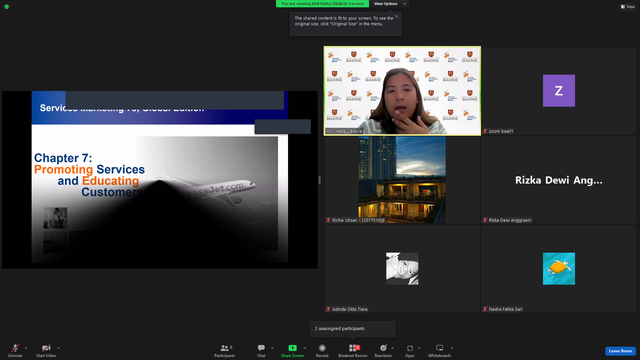Close the shared content fit notification
This screenshot has width=640, height=360.
[x=397, y=16]
